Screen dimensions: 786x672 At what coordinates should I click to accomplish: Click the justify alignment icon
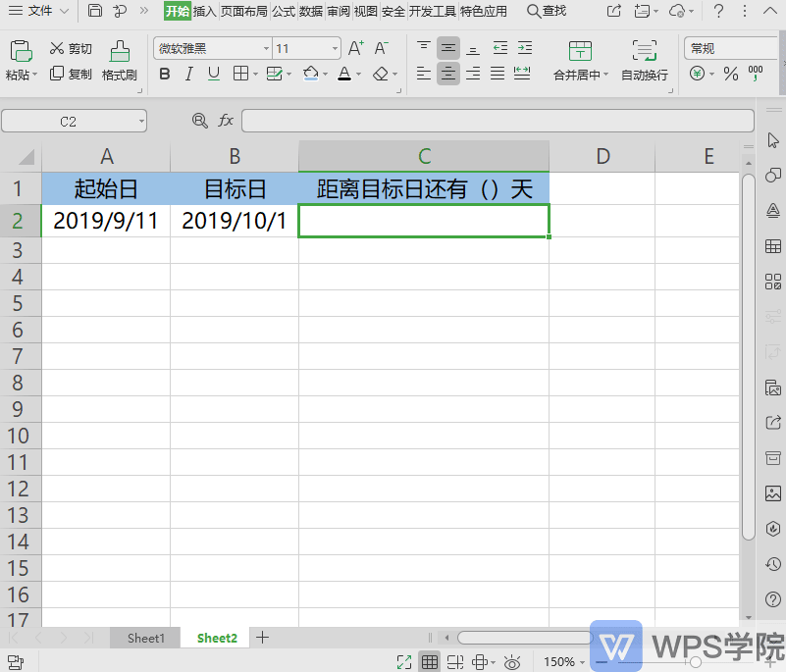[498, 75]
